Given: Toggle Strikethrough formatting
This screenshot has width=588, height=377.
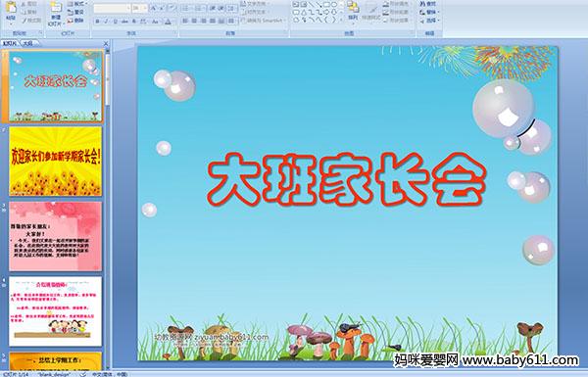Looking at the screenshot, I should pos(124,22).
